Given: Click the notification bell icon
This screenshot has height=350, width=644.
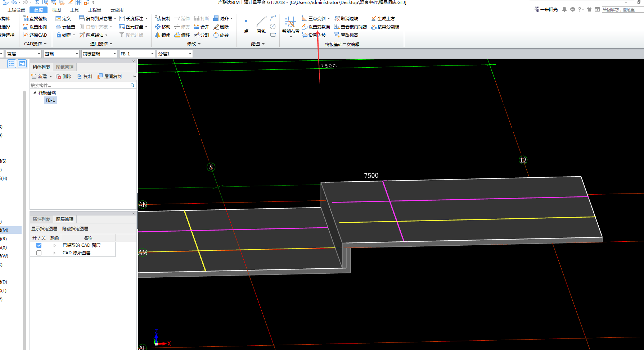Looking at the screenshot, I should coord(564,9).
